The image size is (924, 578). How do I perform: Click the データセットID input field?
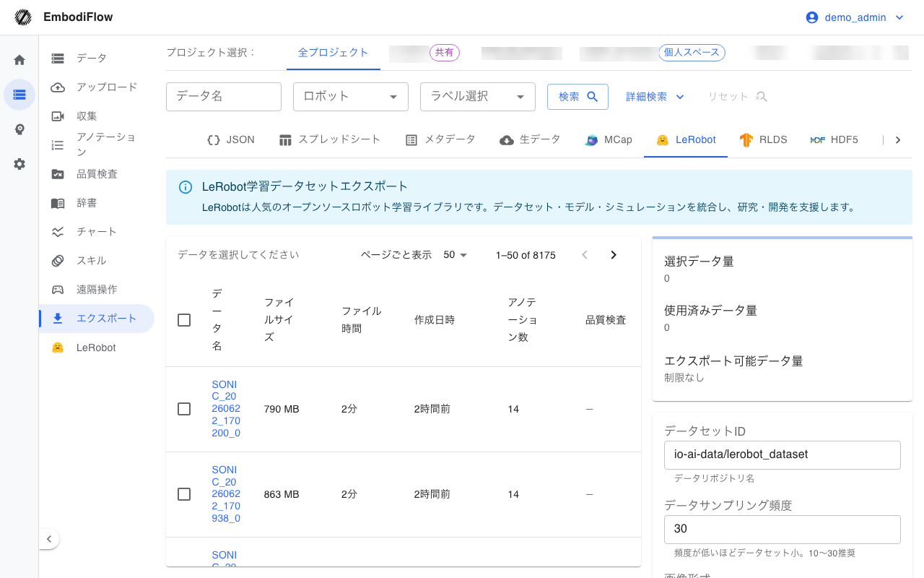[x=783, y=455]
